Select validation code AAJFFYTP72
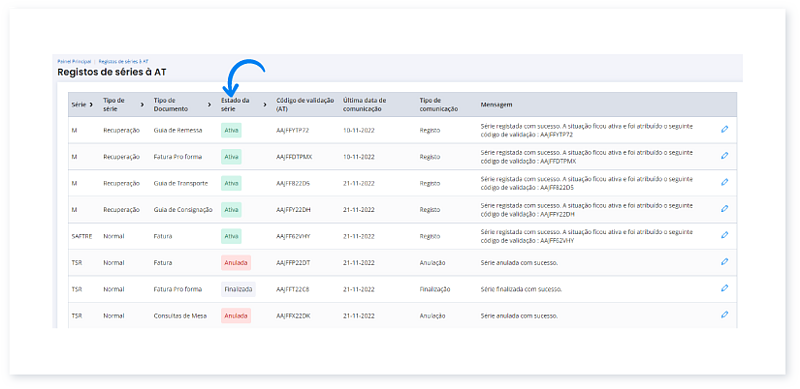This screenshot has height=389, width=800. (x=292, y=131)
